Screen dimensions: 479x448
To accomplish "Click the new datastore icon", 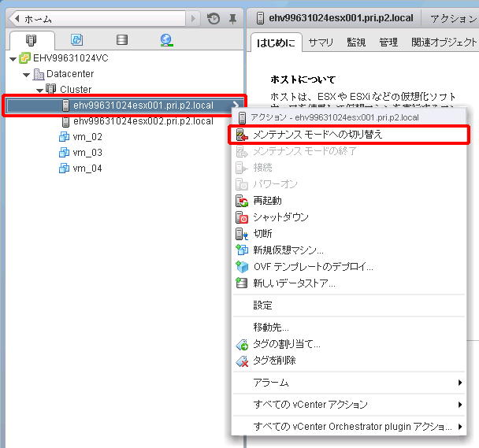I will (242, 283).
